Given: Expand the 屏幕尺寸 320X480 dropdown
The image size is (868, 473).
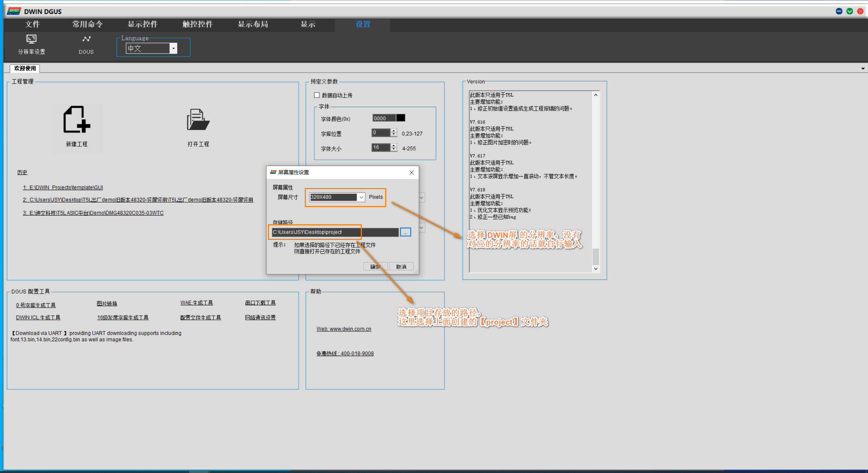Looking at the screenshot, I should [x=361, y=197].
